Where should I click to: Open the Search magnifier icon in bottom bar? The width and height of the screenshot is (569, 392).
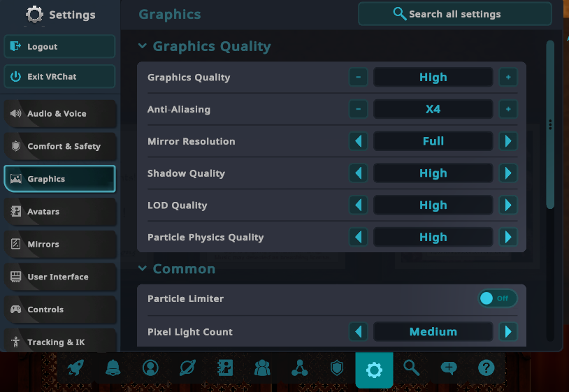point(412,368)
